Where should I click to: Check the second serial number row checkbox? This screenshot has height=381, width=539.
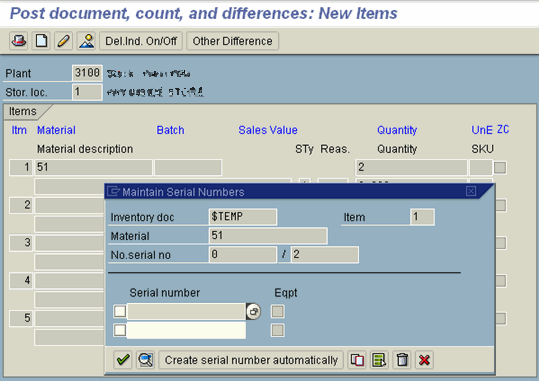tap(120, 330)
